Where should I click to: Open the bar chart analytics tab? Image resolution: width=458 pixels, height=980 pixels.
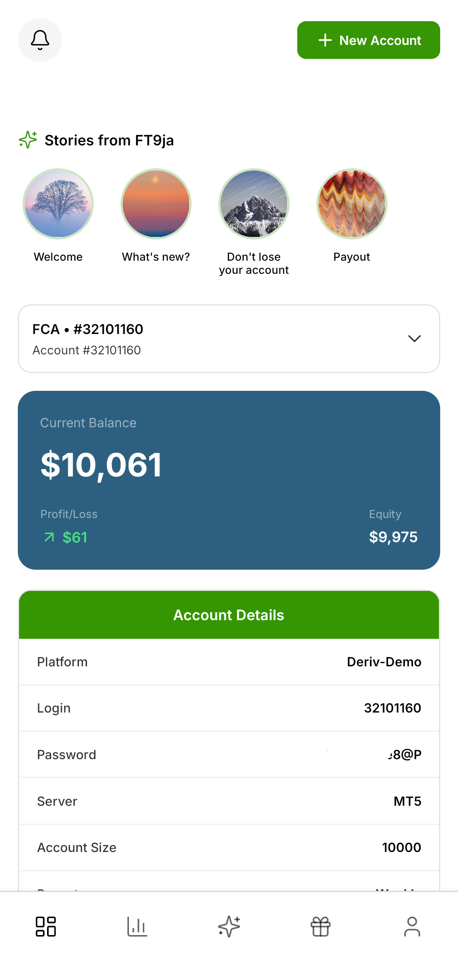pos(137,927)
